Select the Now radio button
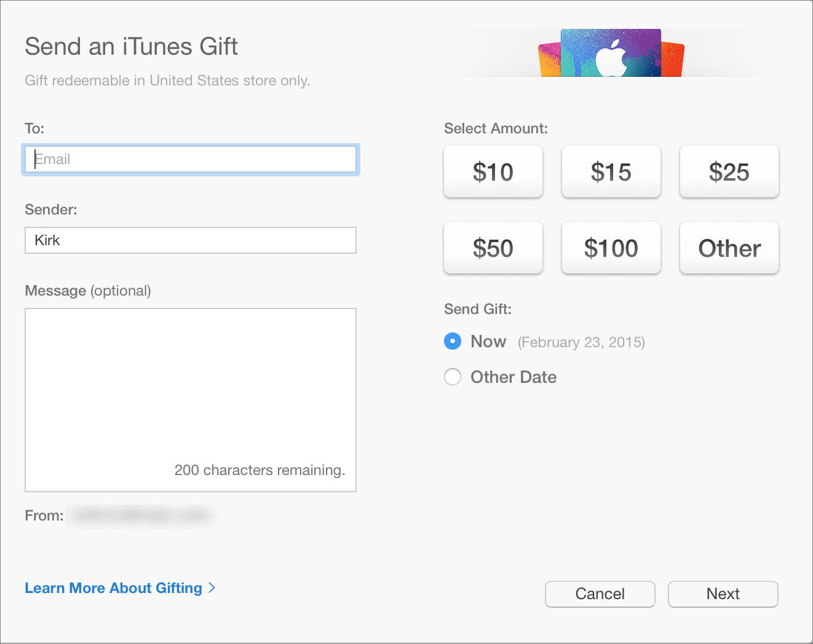This screenshot has width=813, height=644. (x=453, y=341)
